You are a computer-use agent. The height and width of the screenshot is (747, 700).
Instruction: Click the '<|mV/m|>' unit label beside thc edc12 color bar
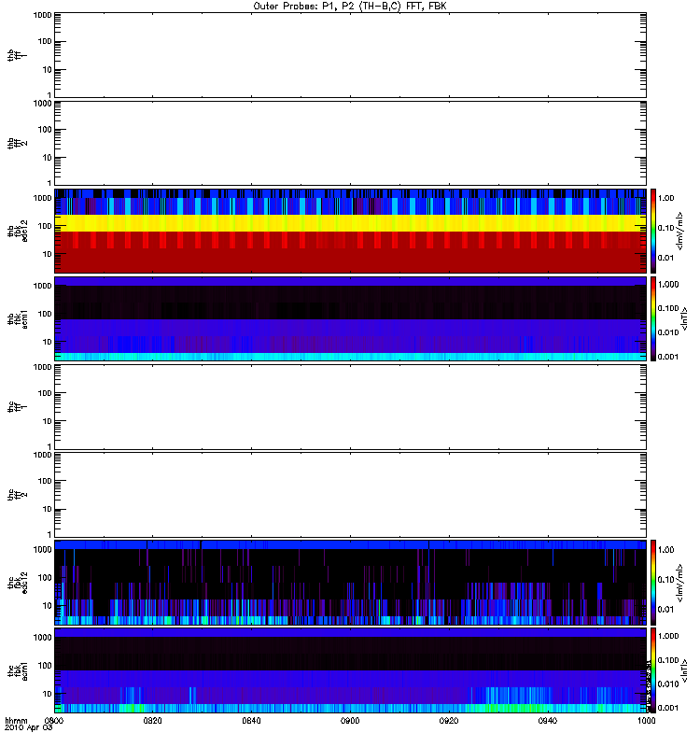tap(680, 583)
